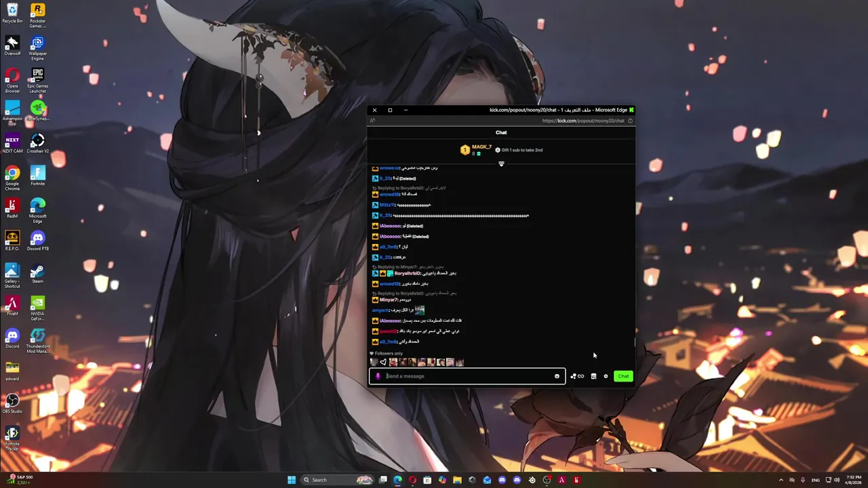Image resolution: width=868 pixels, height=488 pixels.
Task: Open File Explorer from the taskbar
Action: click(x=457, y=480)
